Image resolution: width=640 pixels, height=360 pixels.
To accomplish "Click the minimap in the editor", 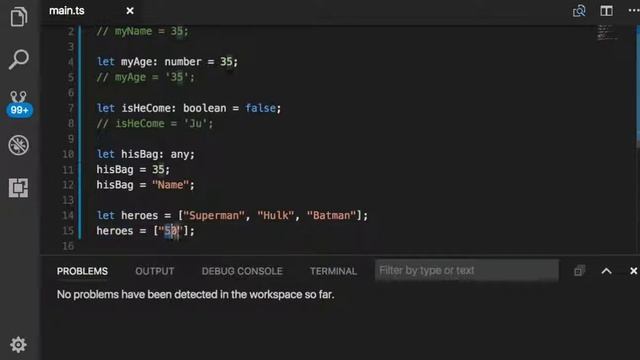I will [607, 33].
